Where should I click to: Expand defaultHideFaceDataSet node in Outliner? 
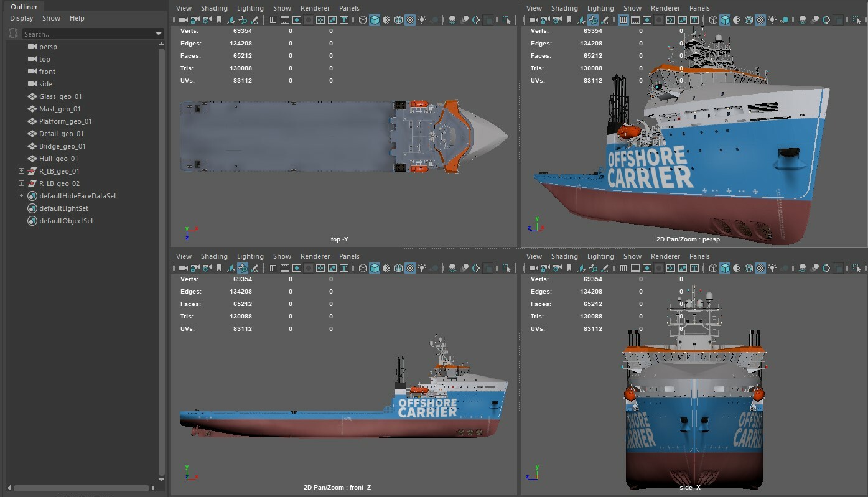click(21, 196)
